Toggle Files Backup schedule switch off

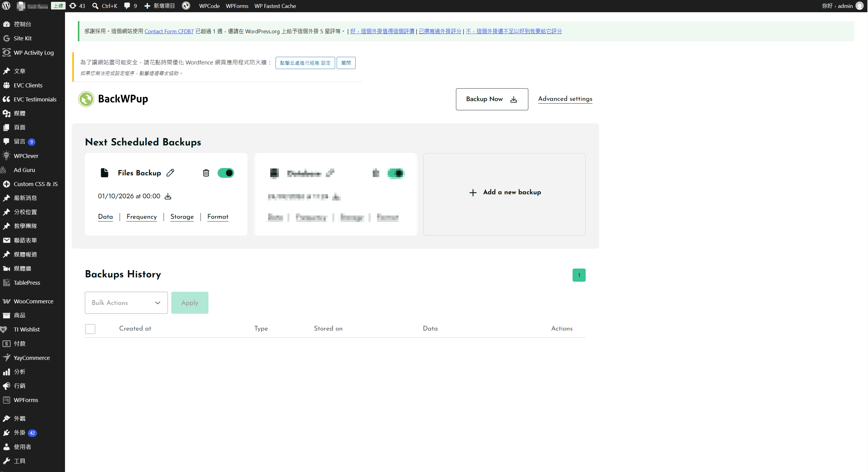click(226, 173)
